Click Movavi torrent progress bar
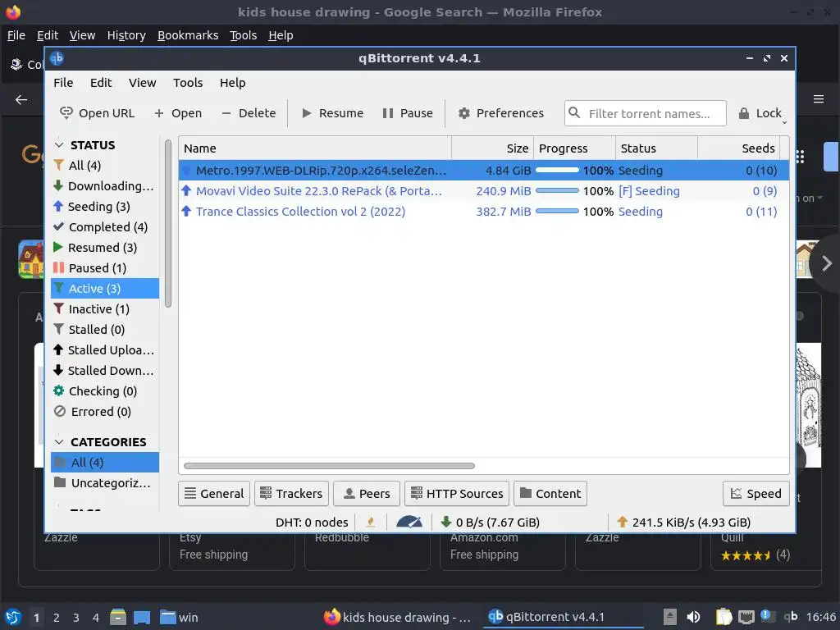 tap(557, 190)
